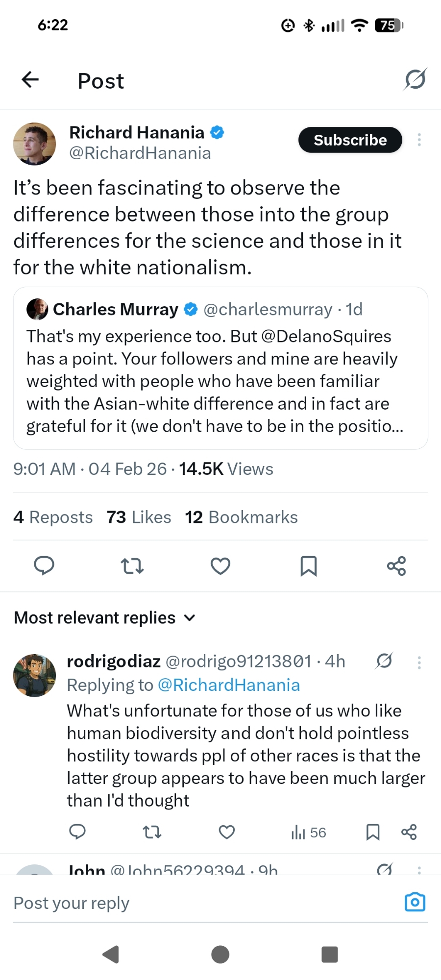The height and width of the screenshot is (980, 441).
Task: Open reply on the main post
Action: (x=44, y=566)
